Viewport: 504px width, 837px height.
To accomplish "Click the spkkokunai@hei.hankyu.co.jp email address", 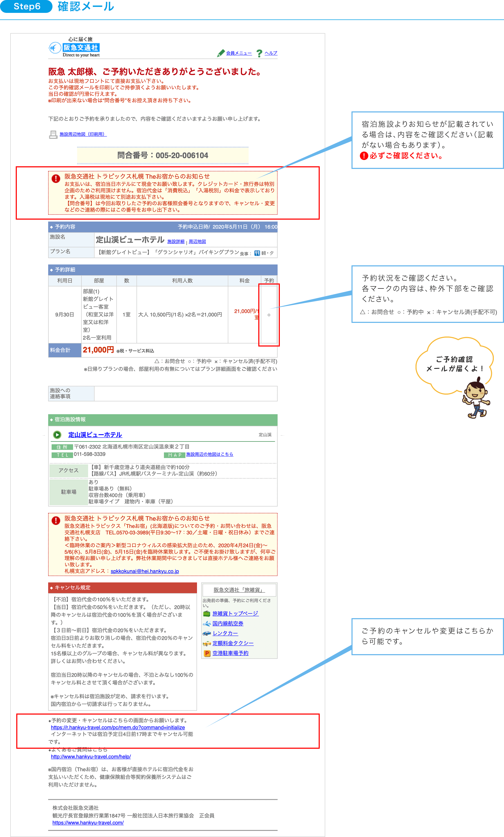I will point(145,571).
